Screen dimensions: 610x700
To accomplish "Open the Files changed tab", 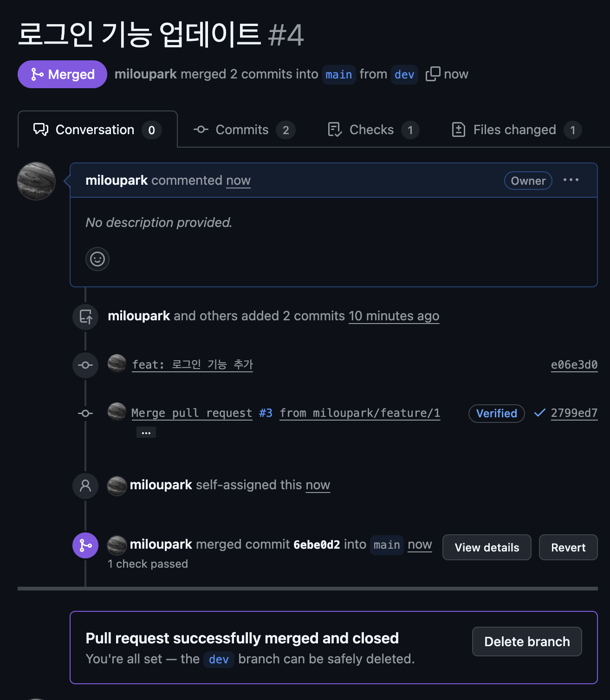I will click(x=516, y=130).
